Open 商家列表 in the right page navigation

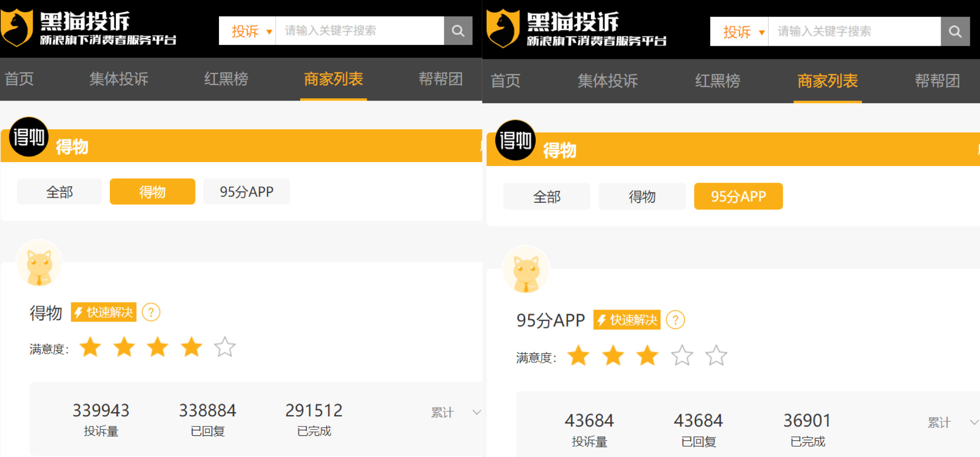coord(828,81)
